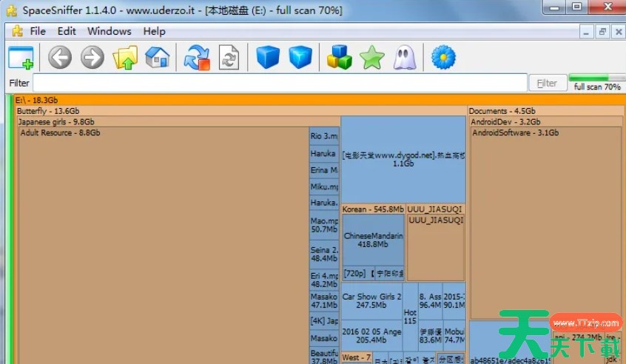Open the Windows menu
This screenshot has height=364, width=626.
[x=109, y=31]
